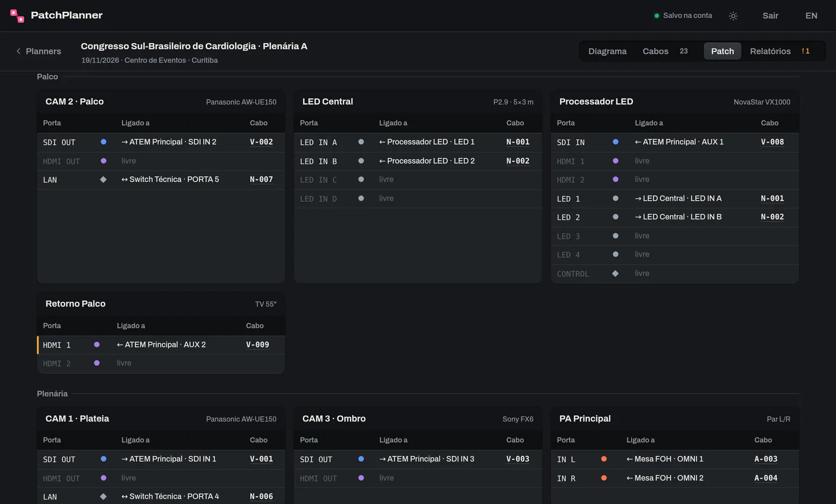Click the blue SDI IN port dot on Processador LED
The image size is (836, 504).
coord(616,142)
